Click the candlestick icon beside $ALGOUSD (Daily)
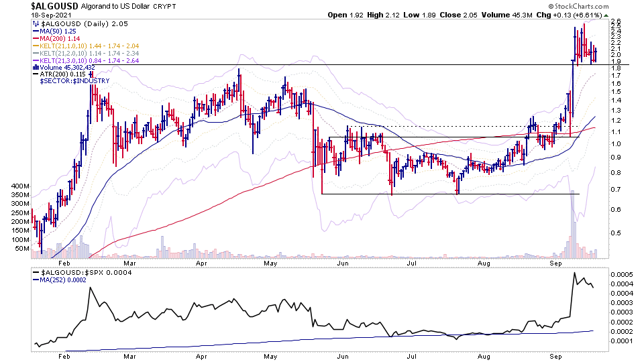Screen dimensions: 644x362 [x=36, y=24]
